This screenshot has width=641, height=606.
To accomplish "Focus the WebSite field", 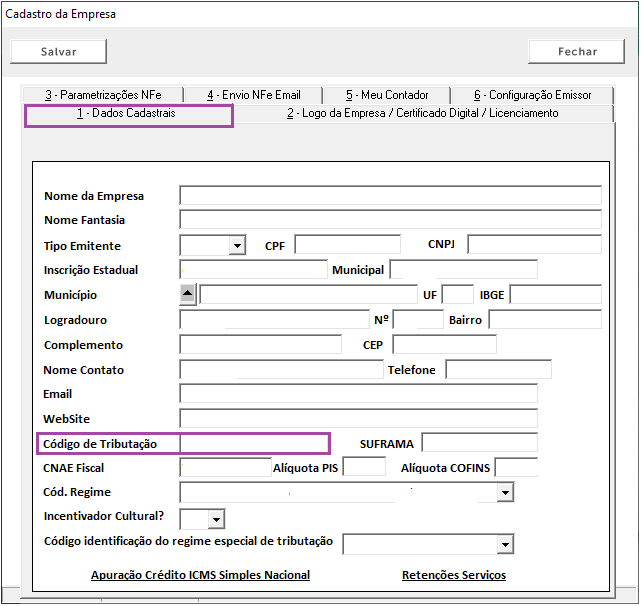I will click(359, 418).
